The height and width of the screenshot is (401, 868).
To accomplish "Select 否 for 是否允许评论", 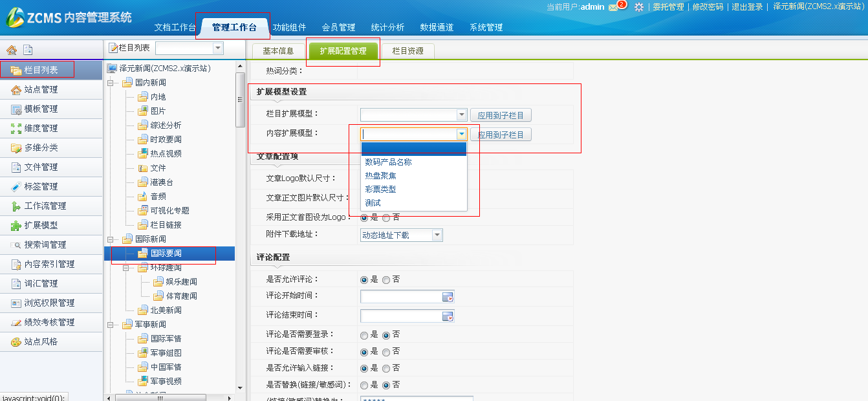I will point(386,280).
